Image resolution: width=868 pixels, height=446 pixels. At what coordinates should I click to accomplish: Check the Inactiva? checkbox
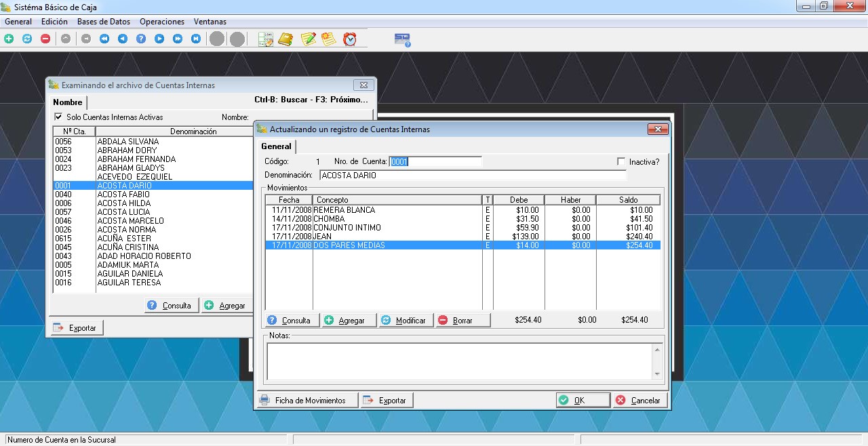click(x=621, y=162)
